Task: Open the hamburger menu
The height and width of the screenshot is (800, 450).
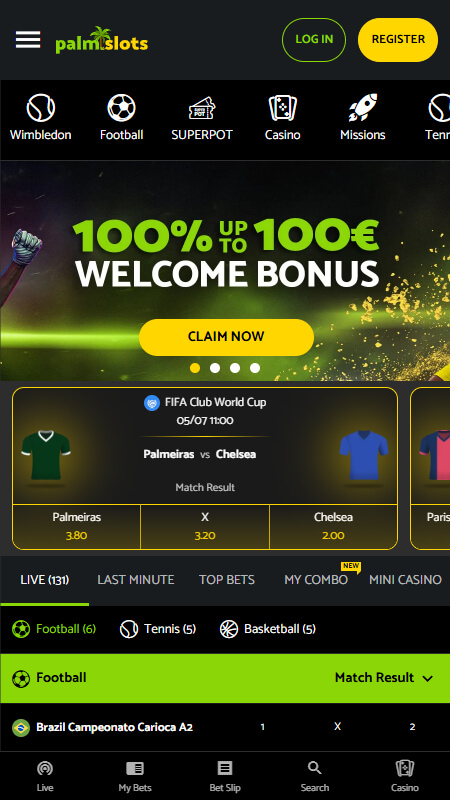Action: (28, 39)
